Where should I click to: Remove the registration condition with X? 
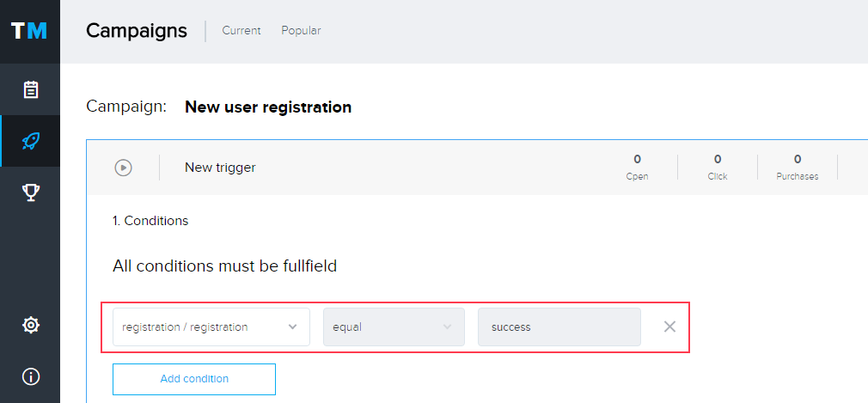[669, 327]
